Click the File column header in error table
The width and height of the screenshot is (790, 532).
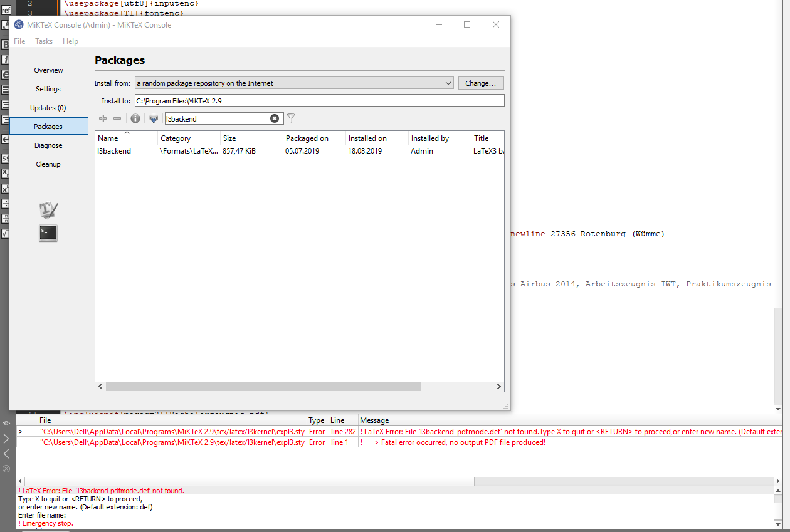(172, 420)
